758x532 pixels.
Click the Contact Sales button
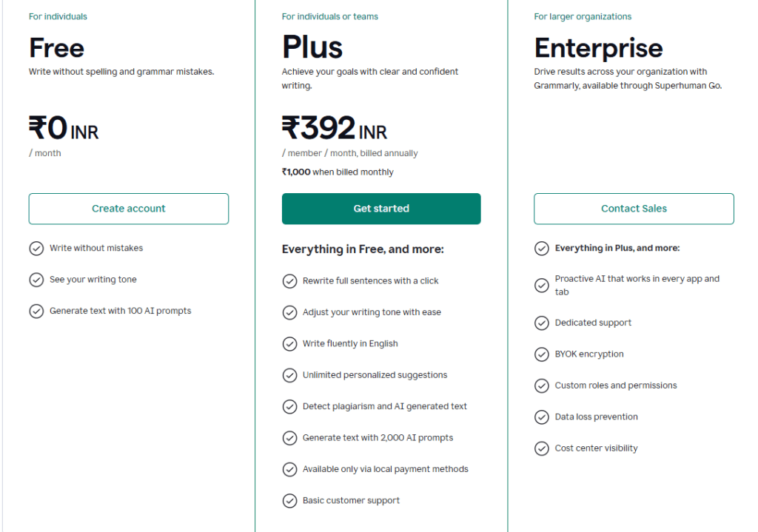pos(634,209)
